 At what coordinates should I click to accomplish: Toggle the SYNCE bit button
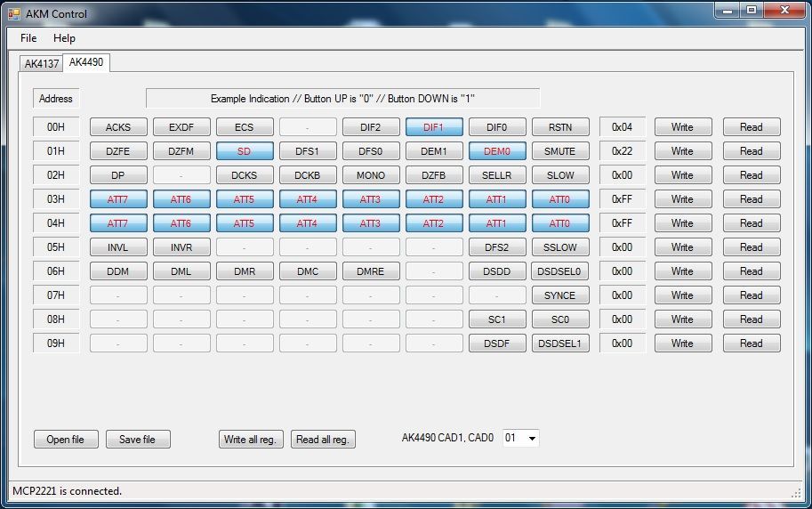pos(560,295)
